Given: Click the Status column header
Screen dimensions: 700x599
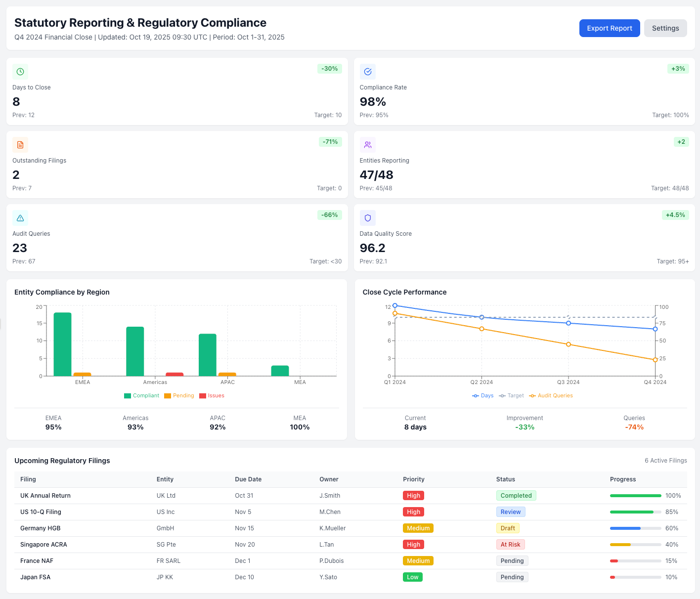Looking at the screenshot, I should 506,479.
